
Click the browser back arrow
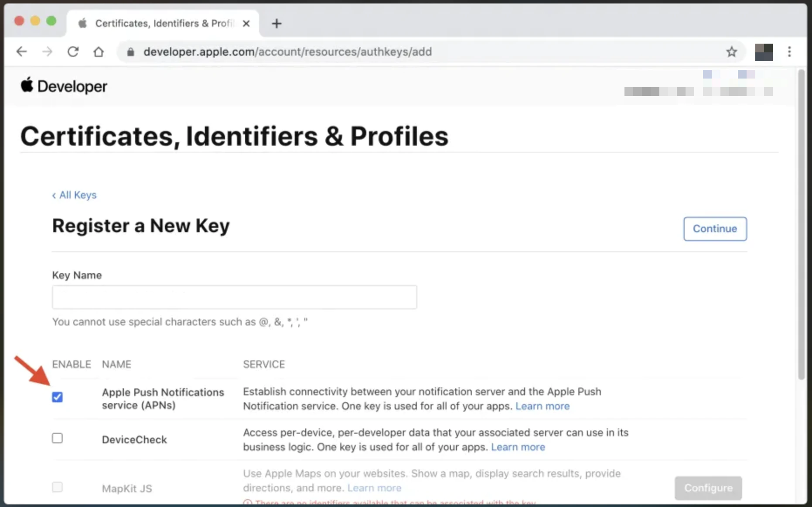21,51
